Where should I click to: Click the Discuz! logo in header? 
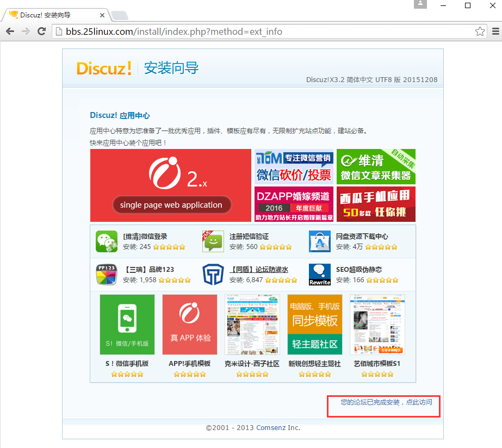[x=104, y=68]
